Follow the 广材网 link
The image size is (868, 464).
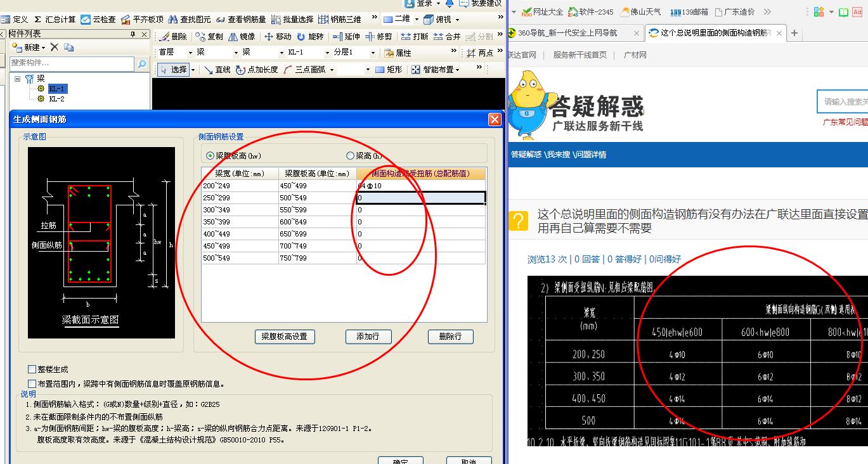(635, 55)
